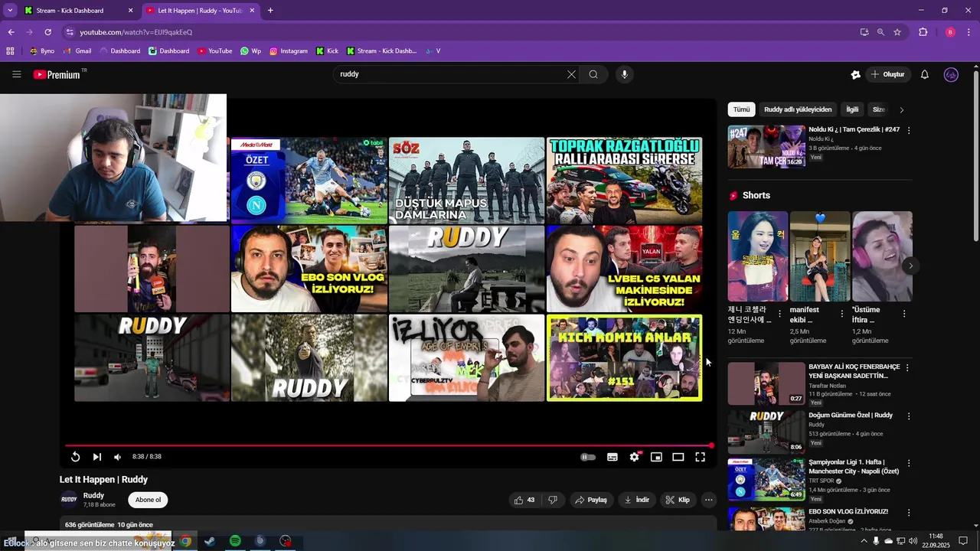Open YouTube notifications bell

(x=925, y=74)
